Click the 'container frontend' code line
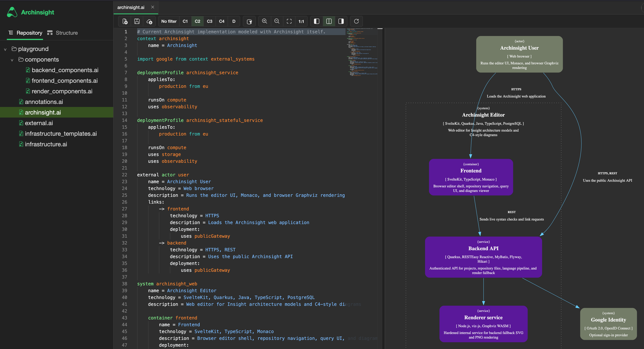 173,318
